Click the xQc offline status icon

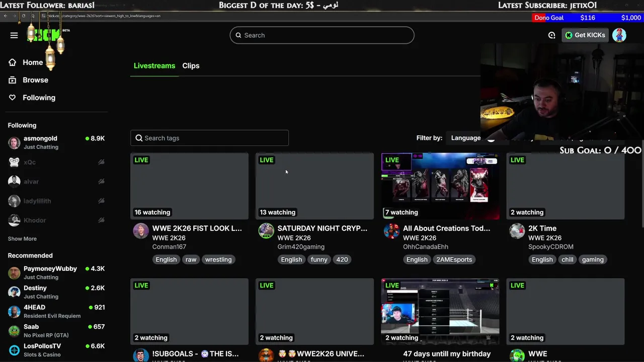(x=101, y=162)
